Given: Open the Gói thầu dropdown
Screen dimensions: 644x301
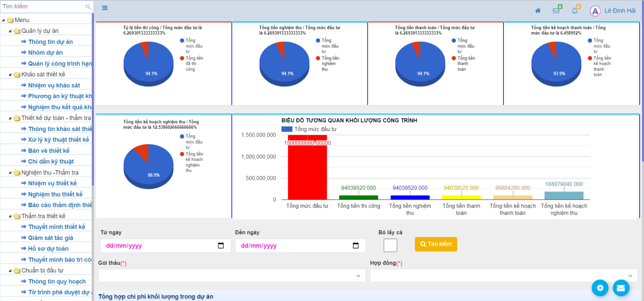Looking at the screenshot, I should point(232,276).
